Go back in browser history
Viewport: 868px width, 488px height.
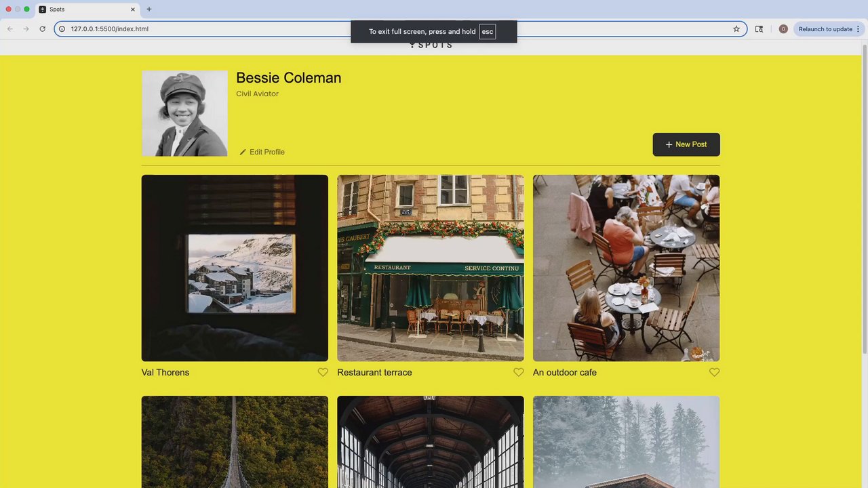click(10, 29)
